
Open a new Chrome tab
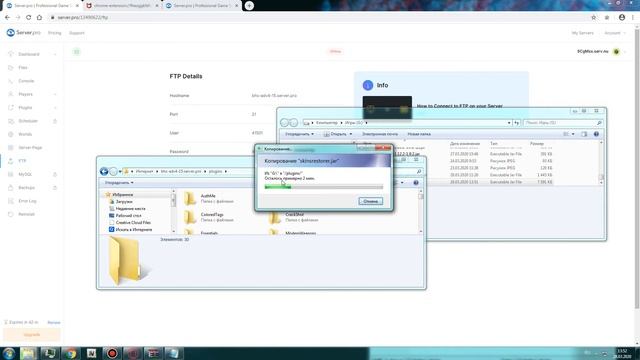249,6
